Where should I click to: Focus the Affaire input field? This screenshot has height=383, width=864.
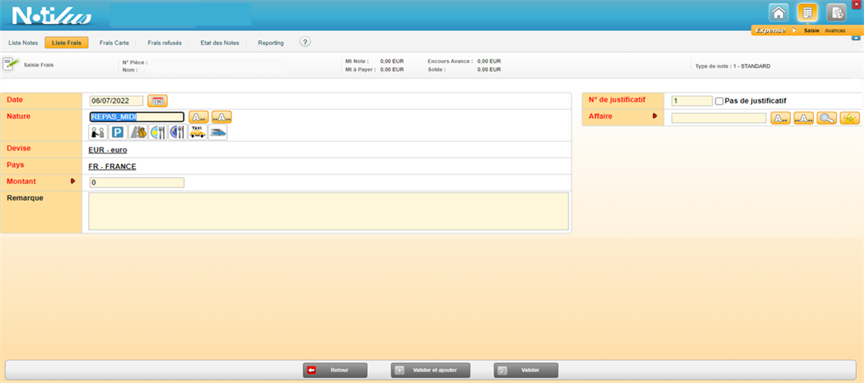(x=719, y=118)
